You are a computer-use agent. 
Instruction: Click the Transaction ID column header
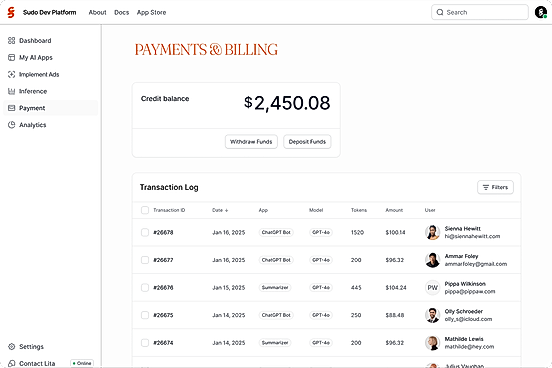tap(169, 210)
